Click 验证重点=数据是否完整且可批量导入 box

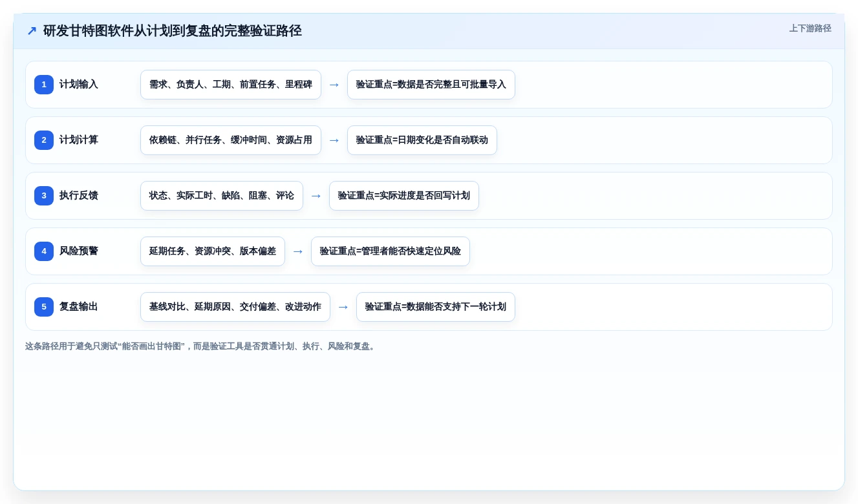tap(431, 85)
